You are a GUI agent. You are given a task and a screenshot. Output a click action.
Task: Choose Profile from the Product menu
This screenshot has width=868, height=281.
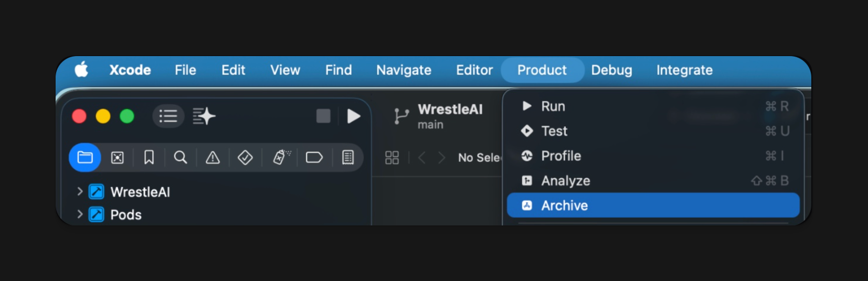[653, 156]
